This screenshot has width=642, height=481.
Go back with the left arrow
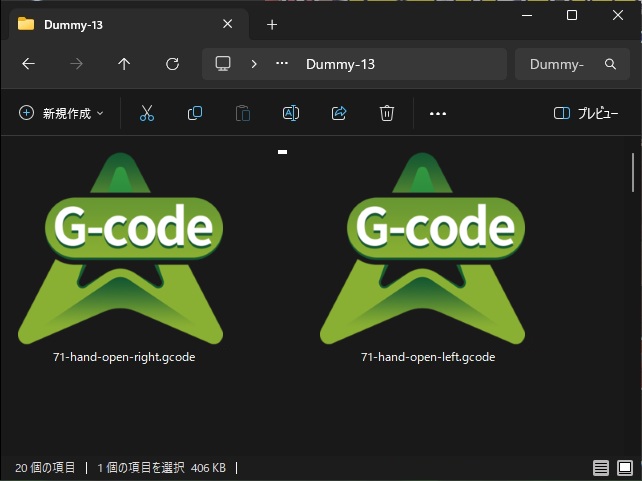click(28, 64)
